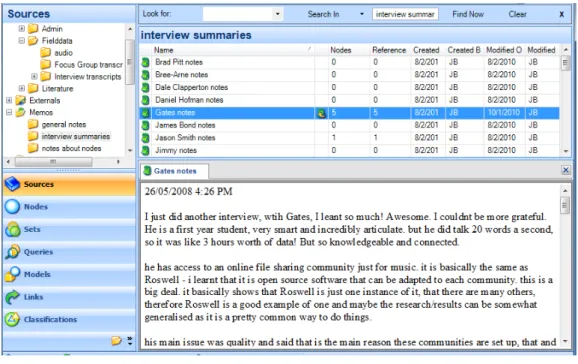Click the linked item icon on Gates notes row

tap(321, 113)
